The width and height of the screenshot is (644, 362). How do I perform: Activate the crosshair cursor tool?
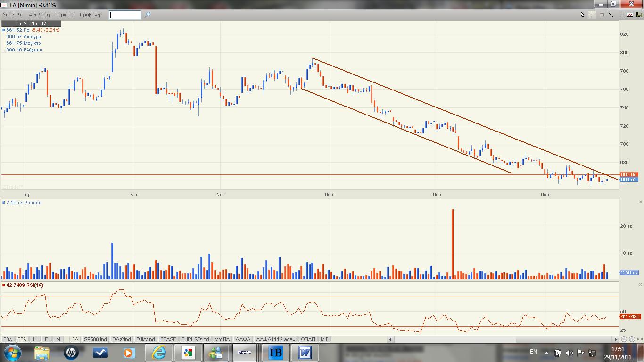pos(592,15)
